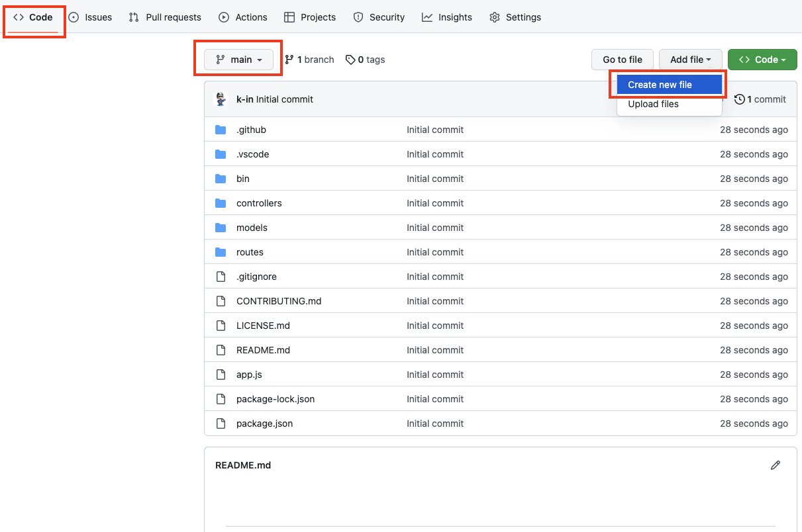Image resolution: width=802 pixels, height=532 pixels.
Task: Open the CONTRIBUTING.md file
Action: 279,301
